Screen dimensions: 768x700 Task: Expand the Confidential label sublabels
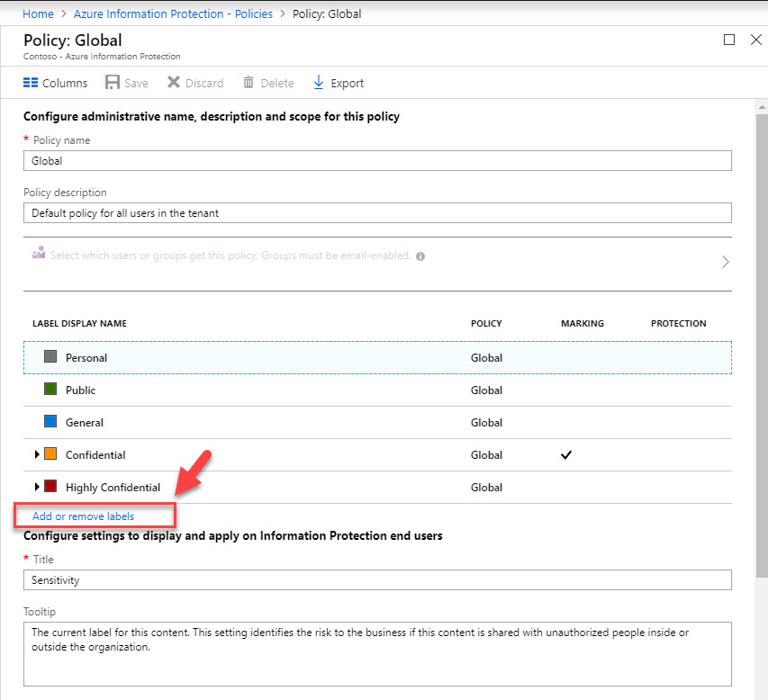click(37, 454)
